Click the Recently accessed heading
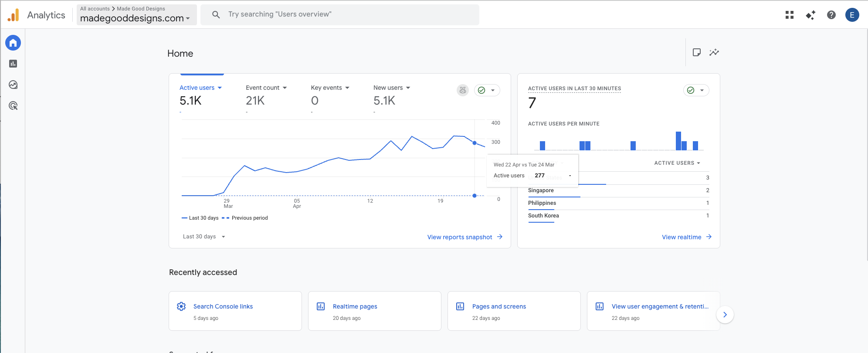 [203, 272]
